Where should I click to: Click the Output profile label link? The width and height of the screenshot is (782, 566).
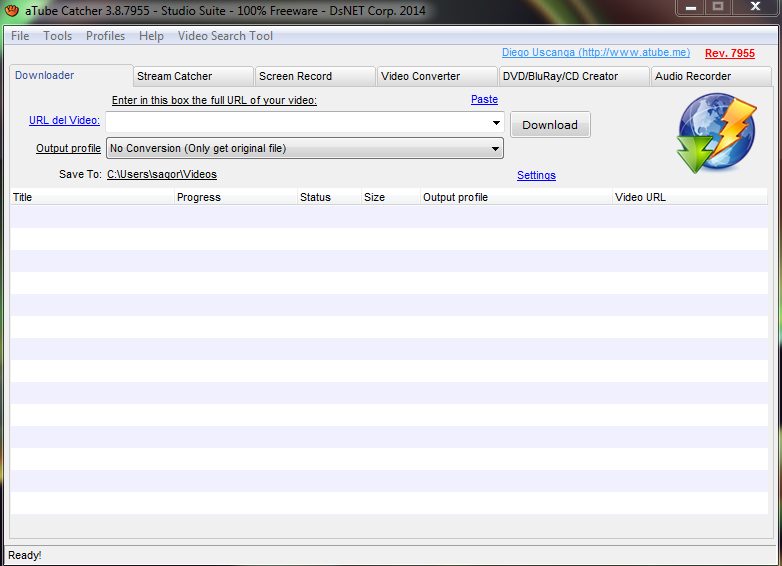[x=68, y=148]
